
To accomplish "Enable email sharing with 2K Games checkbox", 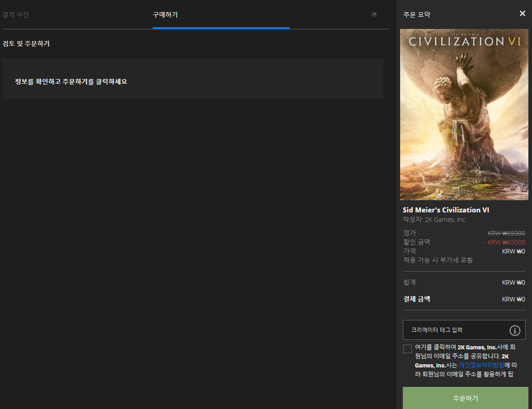I will [407, 348].
